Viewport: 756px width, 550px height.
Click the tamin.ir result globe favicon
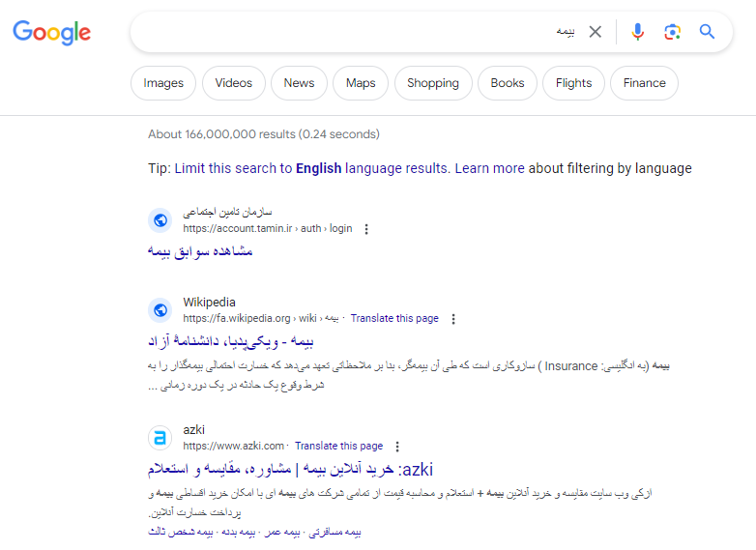(x=160, y=220)
